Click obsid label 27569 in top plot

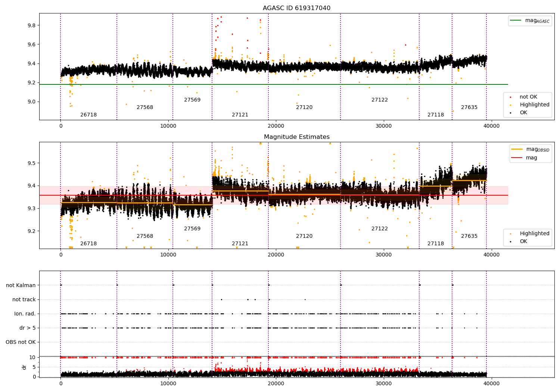tap(192, 100)
